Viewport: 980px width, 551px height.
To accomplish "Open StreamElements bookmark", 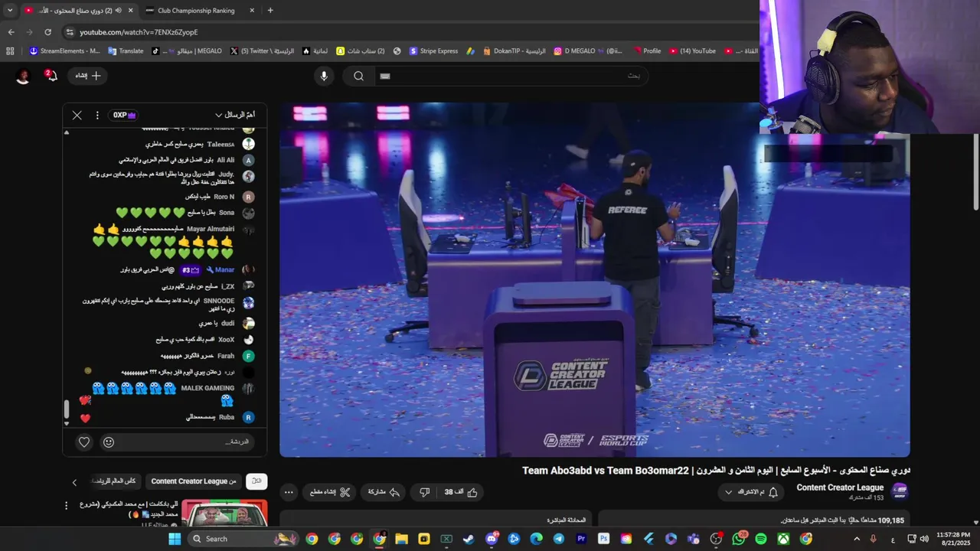I will point(64,51).
